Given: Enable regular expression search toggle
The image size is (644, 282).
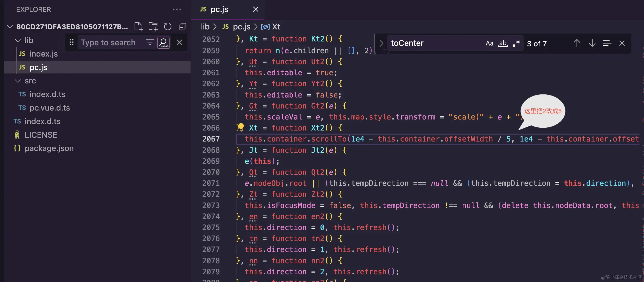Looking at the screenshot, I should tap(516, 43).
